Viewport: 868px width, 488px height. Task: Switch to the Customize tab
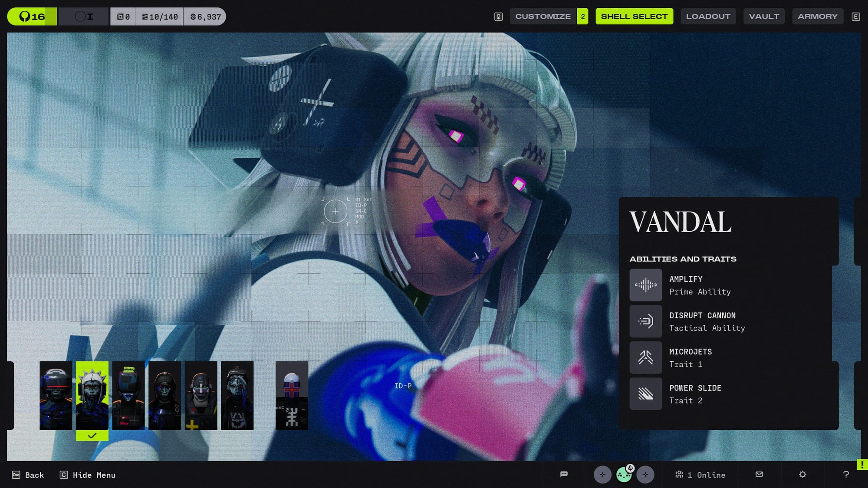pos(543,16)
